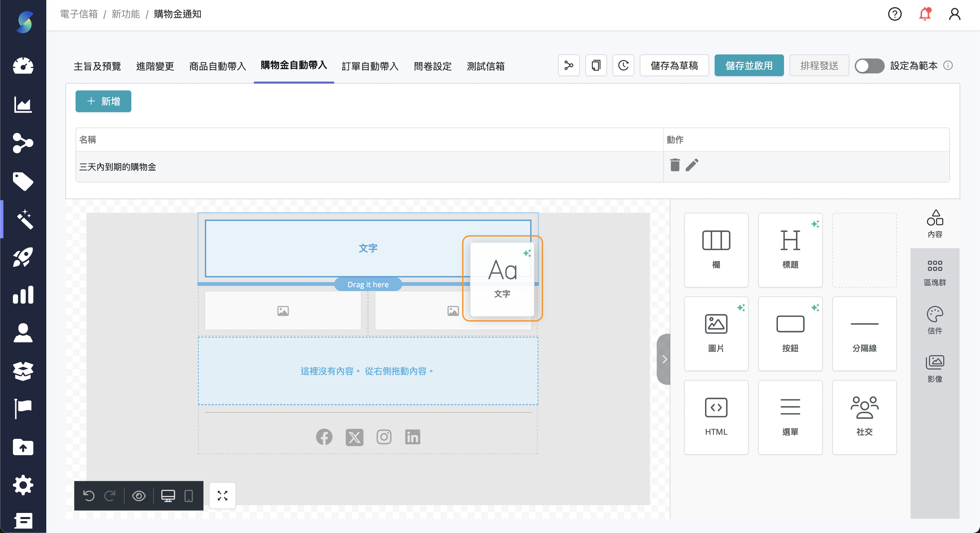980x533 pixels.
Task: Click the trash icon for 三天內到期的購物金
Action: (674, 165)
